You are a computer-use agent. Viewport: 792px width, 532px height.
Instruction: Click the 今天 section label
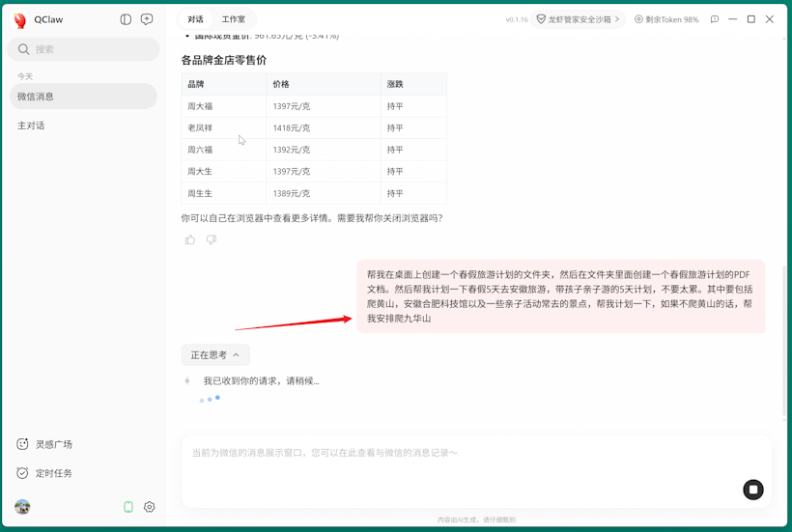click(x=25, y=76)
